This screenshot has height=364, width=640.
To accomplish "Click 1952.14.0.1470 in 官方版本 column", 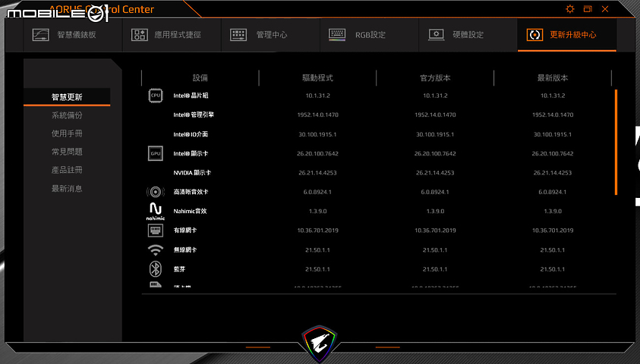I will (435, 115).
